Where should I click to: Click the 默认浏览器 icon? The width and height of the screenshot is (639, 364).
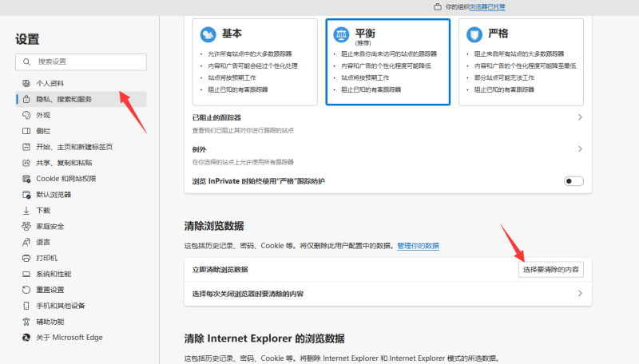[x=26, y=194]
